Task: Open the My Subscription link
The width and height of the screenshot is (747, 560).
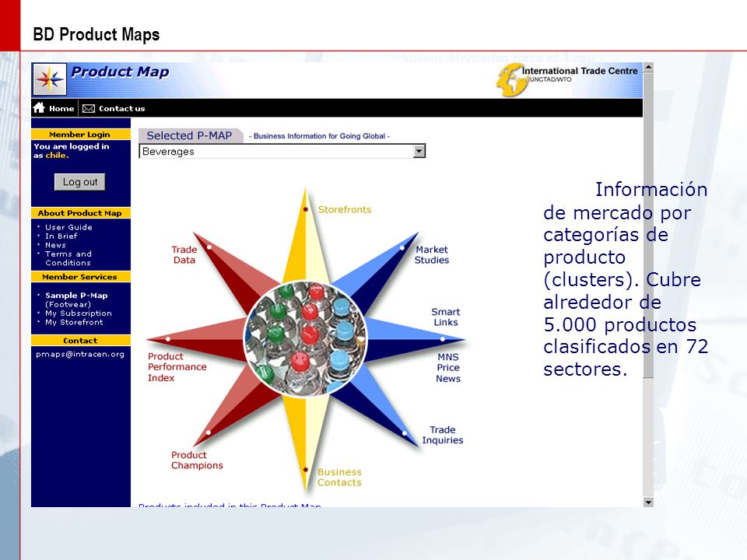Action: click(x=79, y=313)
